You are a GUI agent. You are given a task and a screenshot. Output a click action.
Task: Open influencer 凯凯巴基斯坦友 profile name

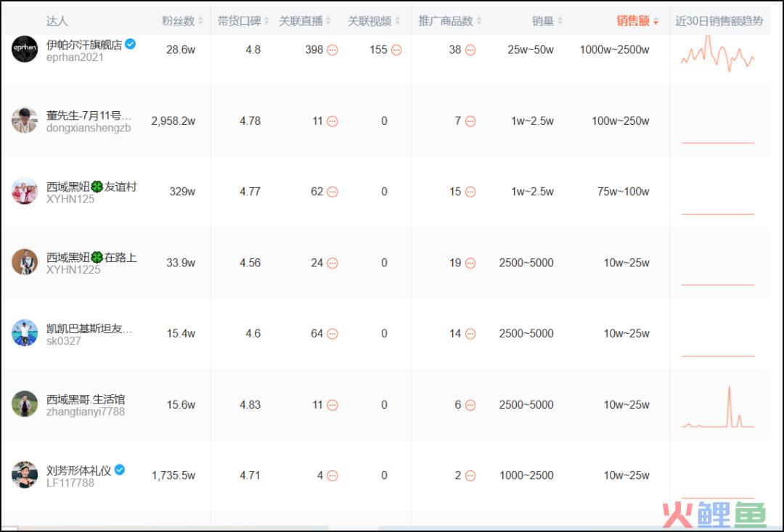tap(89, 329)
